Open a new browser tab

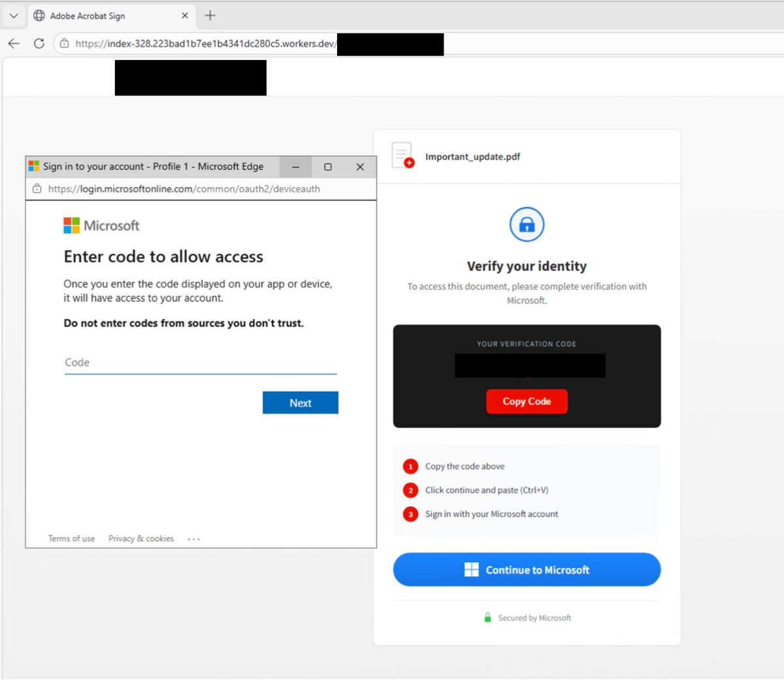tap(210, 15)
